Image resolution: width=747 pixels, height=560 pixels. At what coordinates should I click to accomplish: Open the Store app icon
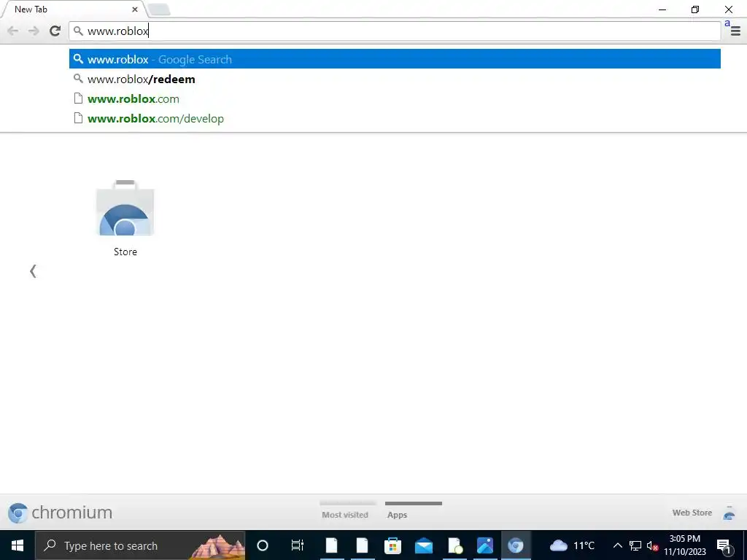pyautogui.click(x=125, y=218)
